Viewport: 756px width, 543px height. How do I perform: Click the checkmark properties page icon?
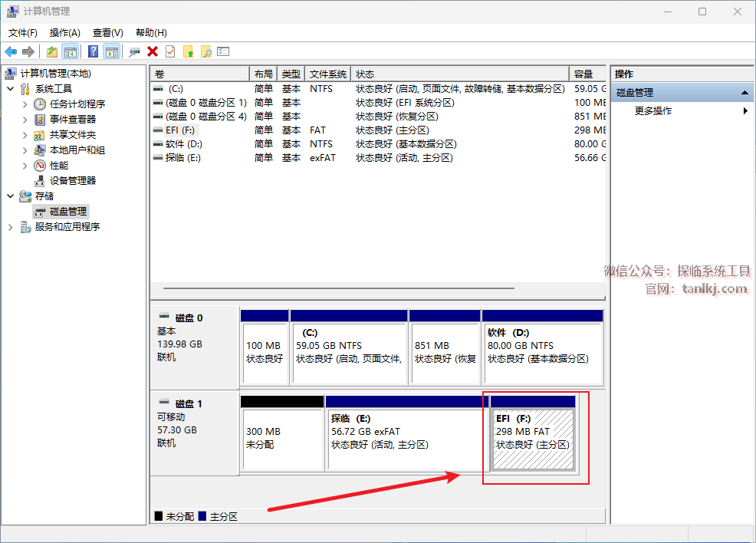point(170,51)
